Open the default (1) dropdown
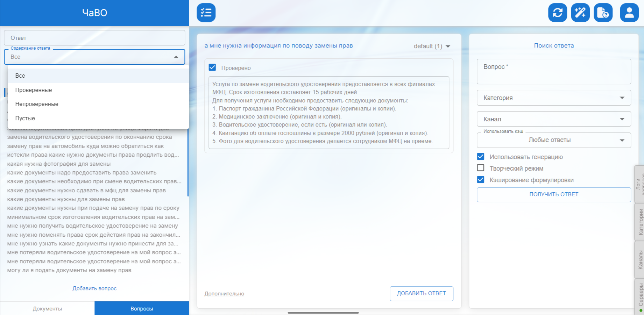Screen dimensions: 644x315 (431, 46)
